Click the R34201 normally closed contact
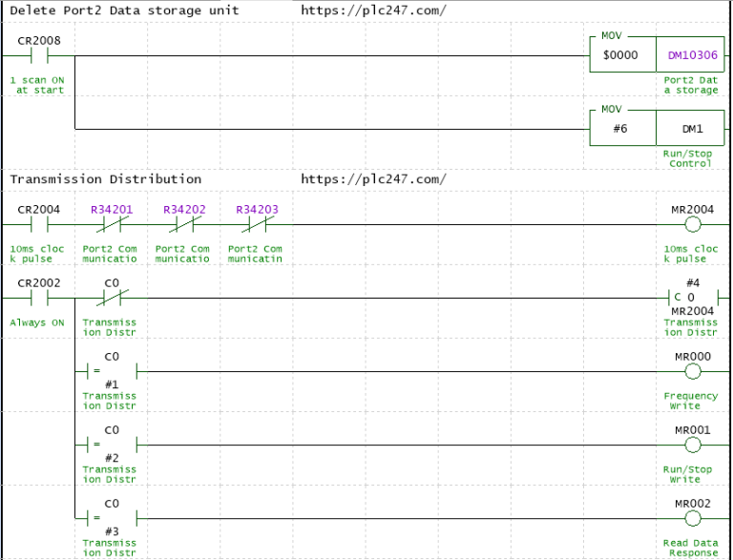The image size is (733, 560). pyautogui.click(x=112, y=224)
